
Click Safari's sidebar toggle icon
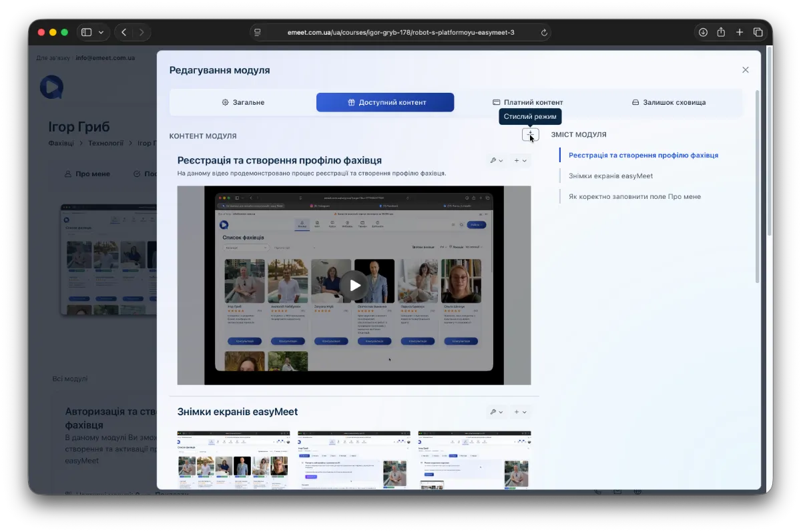pyautogui.click(x=86, y=32)
